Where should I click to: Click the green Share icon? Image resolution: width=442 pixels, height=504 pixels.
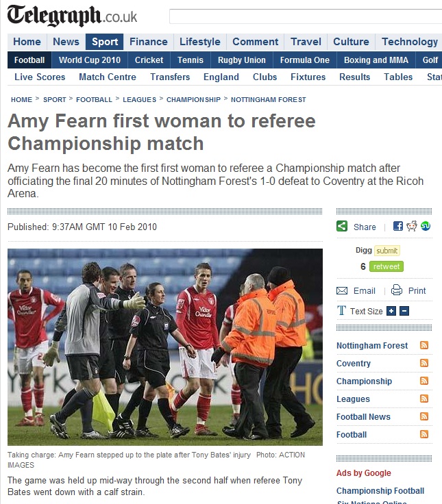click(x=342, y=226)
